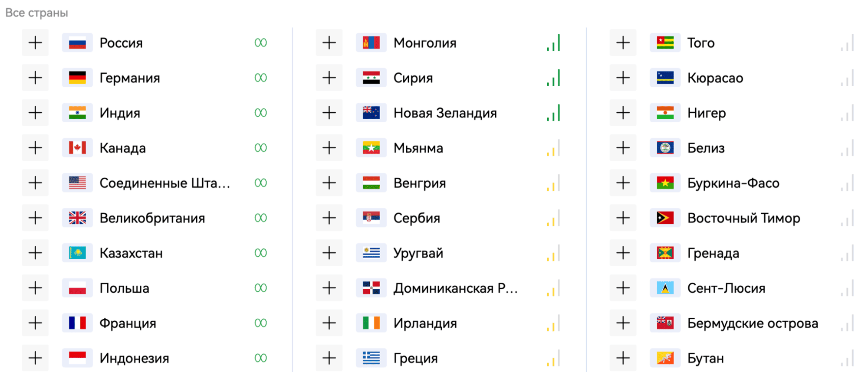Click the grey signal bars for Белиз
The image size is (868, 372).
(847, 148)
